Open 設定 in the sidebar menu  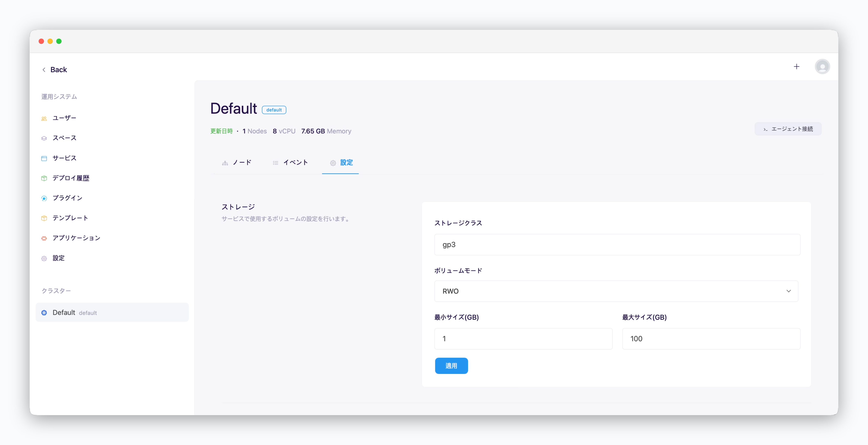pyautogui.click(x=59, y=258)
